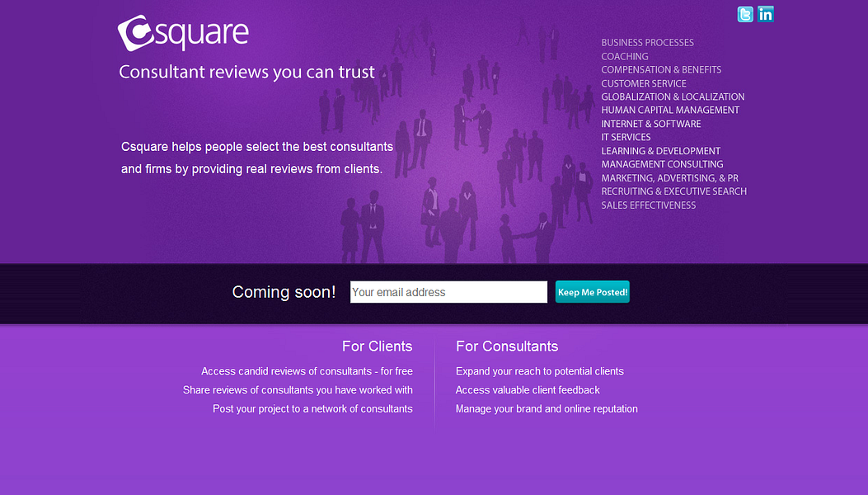Image resolution: width=868 pixels, height=495 pixels.
Task: Select the MANAGEMENT CONSULTING category
Action: pyautogui.click(x=662, y=164)
